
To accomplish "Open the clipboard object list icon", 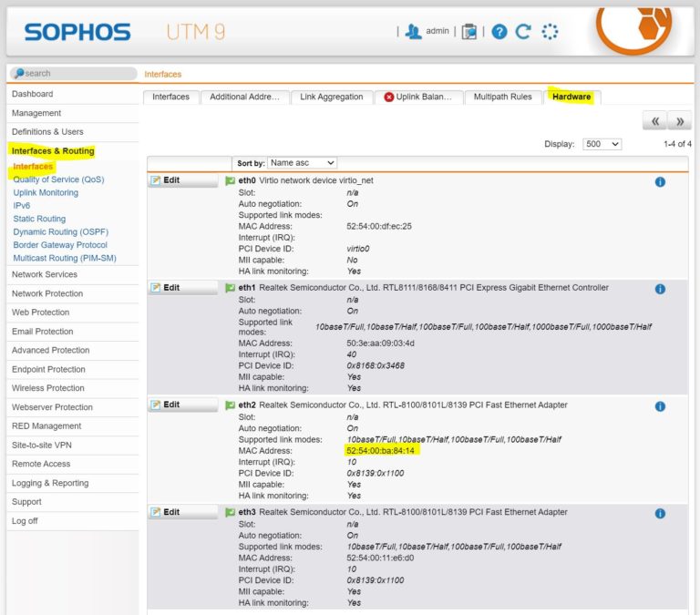I will [x=469, y=32].
